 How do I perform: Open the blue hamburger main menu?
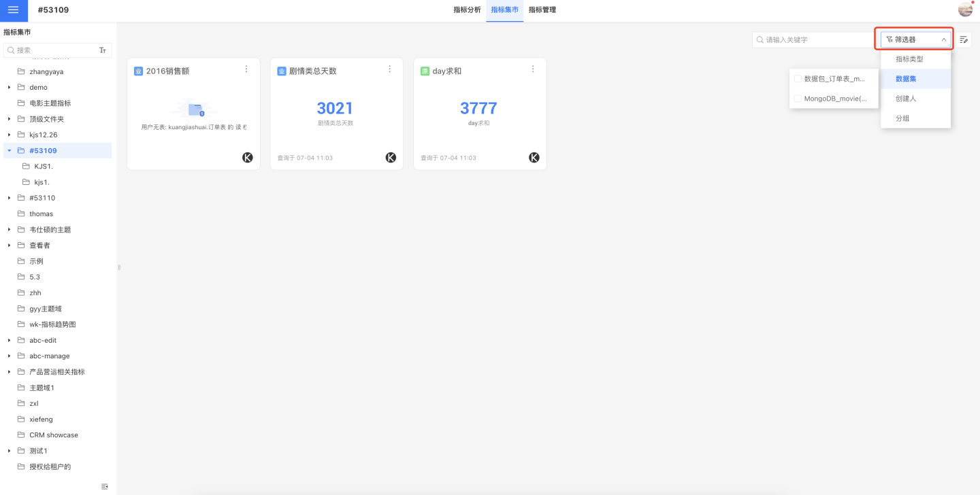[x=14, y=10]
